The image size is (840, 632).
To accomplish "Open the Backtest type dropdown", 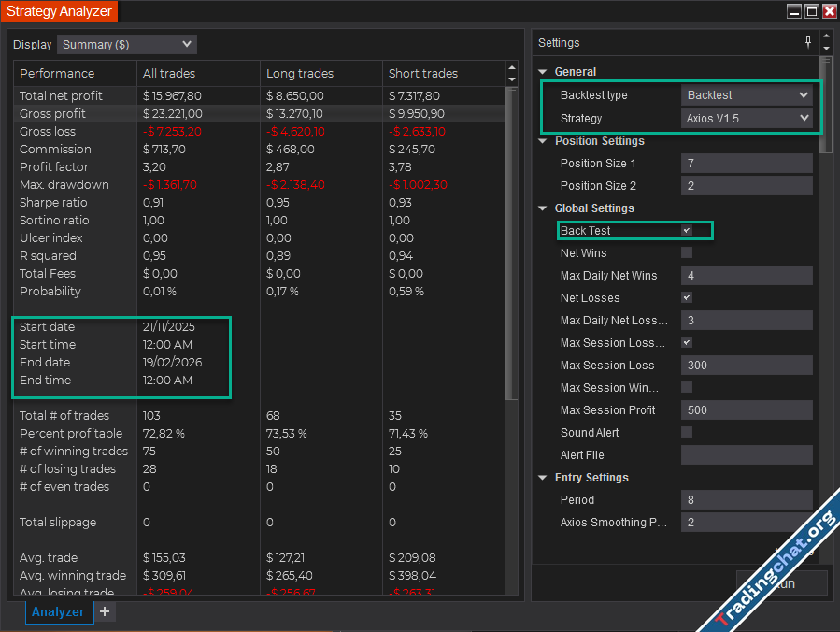I will 747,94.
